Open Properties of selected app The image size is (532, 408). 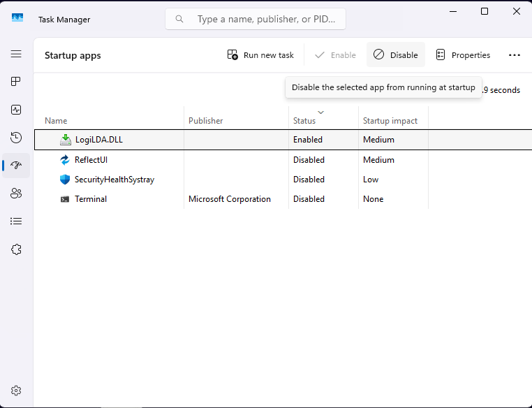tap(463, 55)
